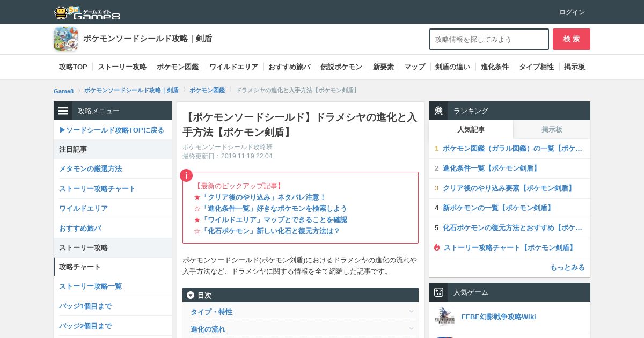Screen dimensions: 644x338
Task: Open rank 5 化石ポケモンの復元方法 article
Action: click(x=513, y=227)
